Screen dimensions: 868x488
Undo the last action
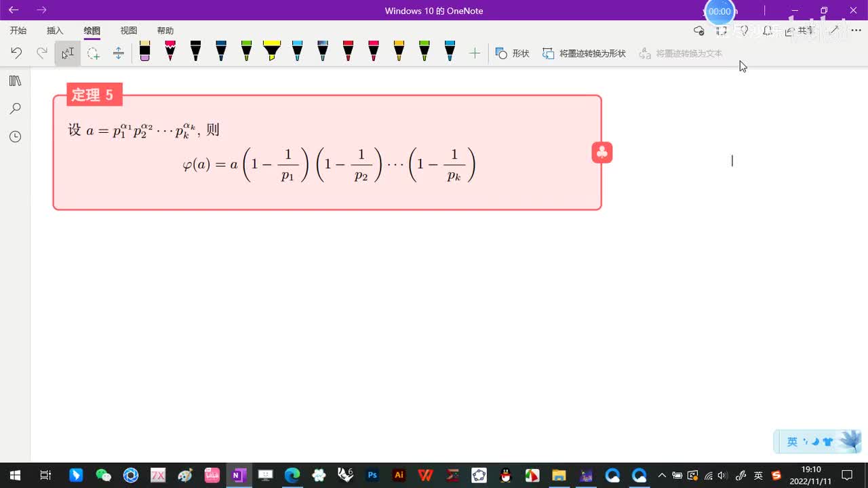point(16,53)
